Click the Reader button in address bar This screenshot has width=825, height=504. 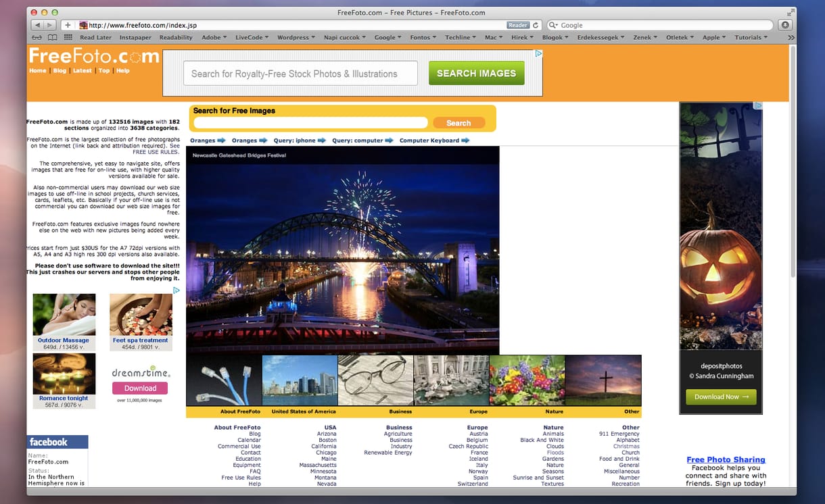(518, 25)
